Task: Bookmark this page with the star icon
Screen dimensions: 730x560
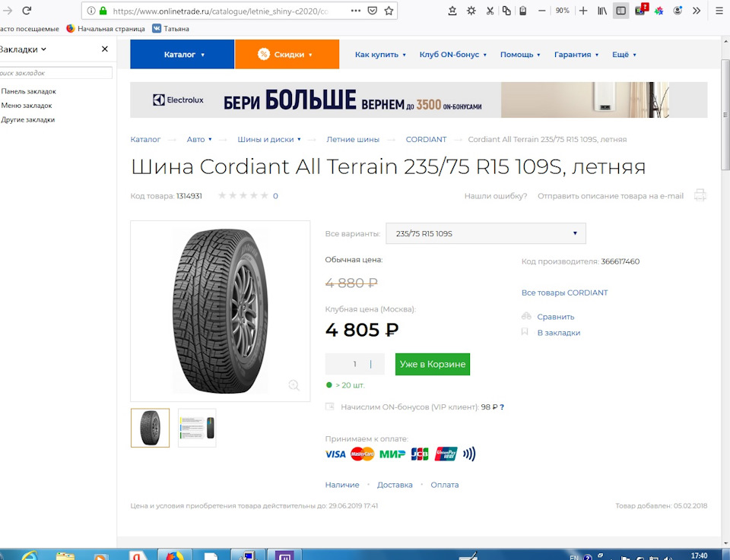Action: tap(389, 11)
